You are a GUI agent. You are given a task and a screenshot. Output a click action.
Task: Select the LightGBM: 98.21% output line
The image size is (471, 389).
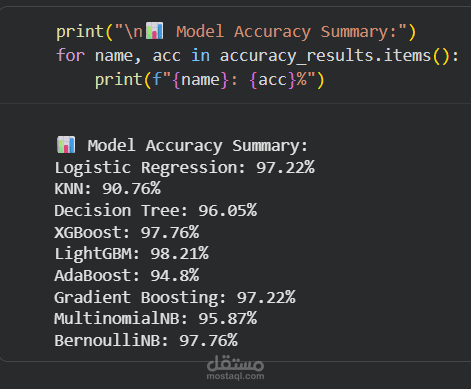(x=132, y=254)
